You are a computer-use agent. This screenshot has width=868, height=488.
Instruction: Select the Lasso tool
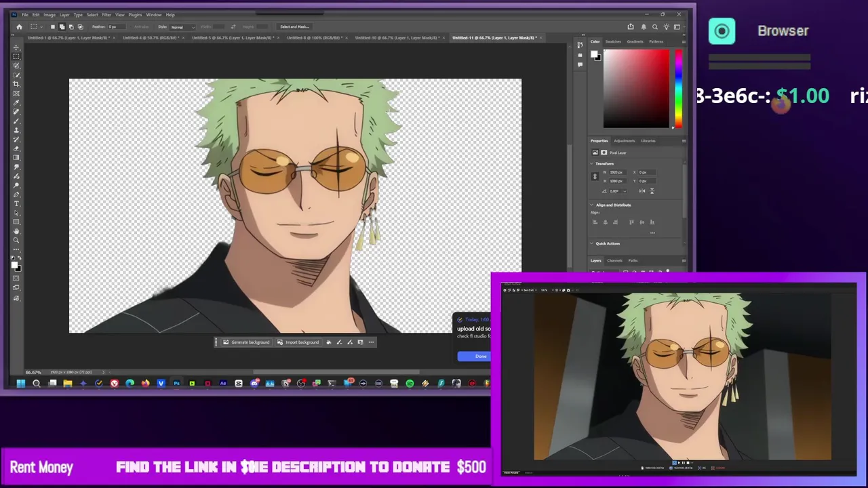click(16, 66)
